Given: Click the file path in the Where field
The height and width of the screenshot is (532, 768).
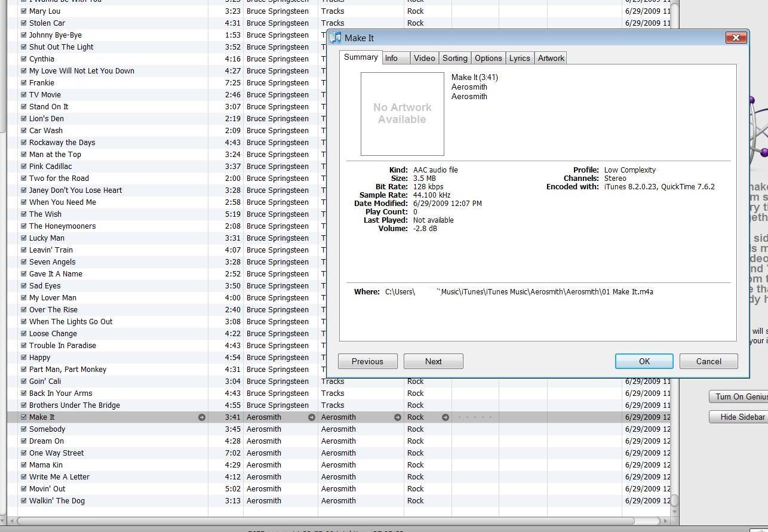Looking at the screenshot, I should coord(519,292).
